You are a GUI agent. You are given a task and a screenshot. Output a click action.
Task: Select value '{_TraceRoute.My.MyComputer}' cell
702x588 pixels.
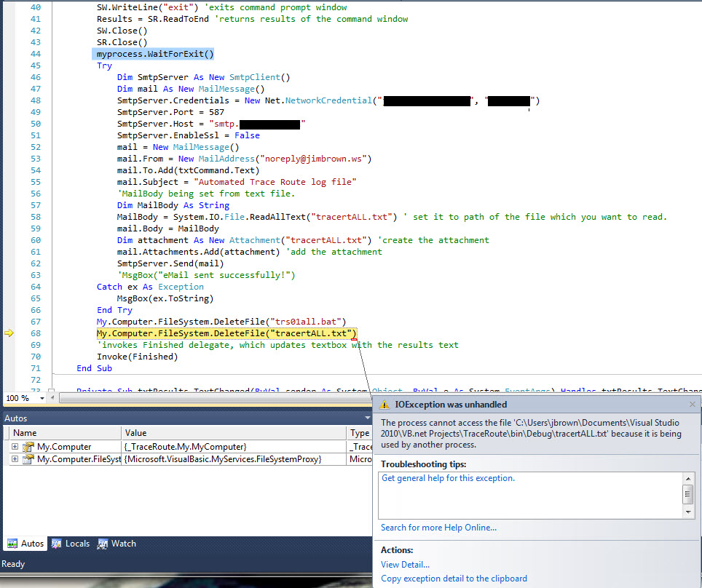point(233,447)
